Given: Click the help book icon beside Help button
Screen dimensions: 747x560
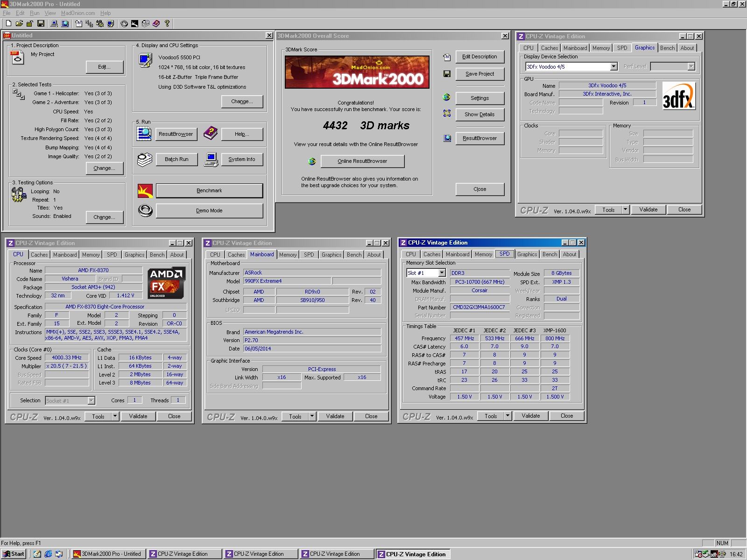Looking at the screenshot, I should click(x=211, y=133).
